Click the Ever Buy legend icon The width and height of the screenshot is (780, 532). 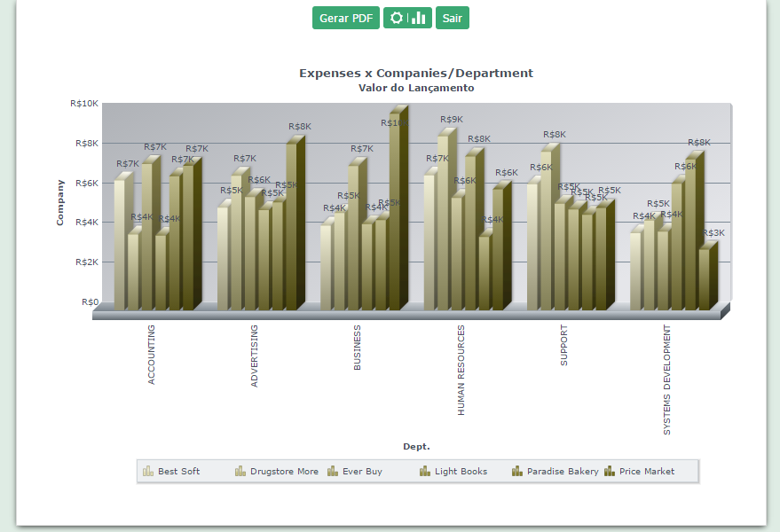[x=333, y=472]
